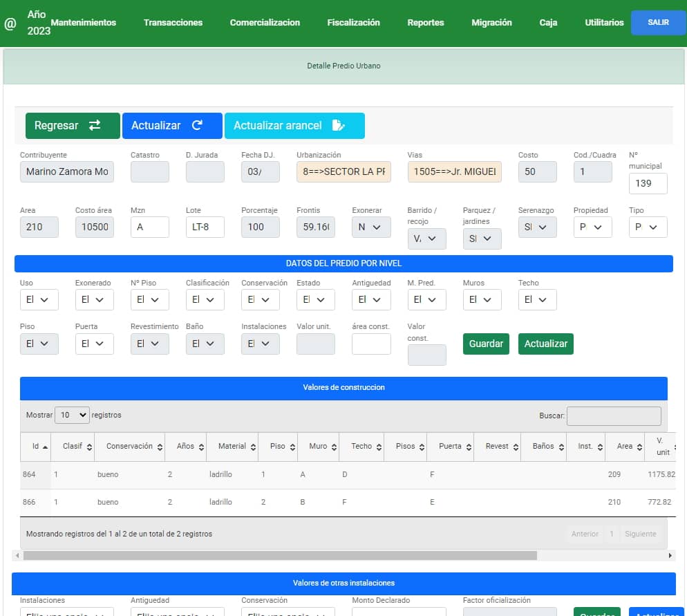Image resolution: width=687 pixels, height=616 pixels.
Task: Open the Transacciones menu
Action: point(173,23)
